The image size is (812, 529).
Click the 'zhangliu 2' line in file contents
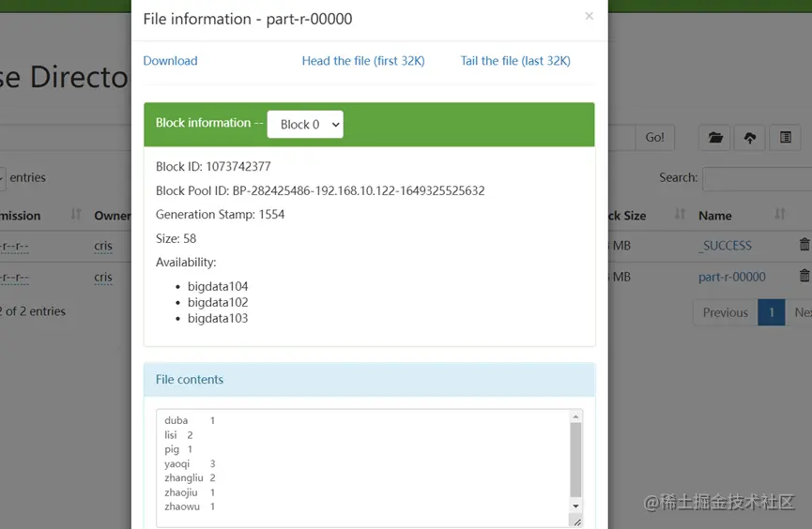(x=190, y=477)
